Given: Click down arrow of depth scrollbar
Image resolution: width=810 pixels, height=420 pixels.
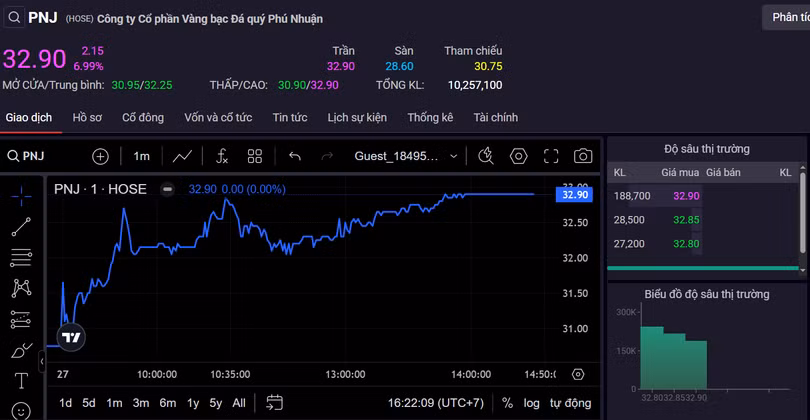Looking at the screenshot, I should 802,270.
